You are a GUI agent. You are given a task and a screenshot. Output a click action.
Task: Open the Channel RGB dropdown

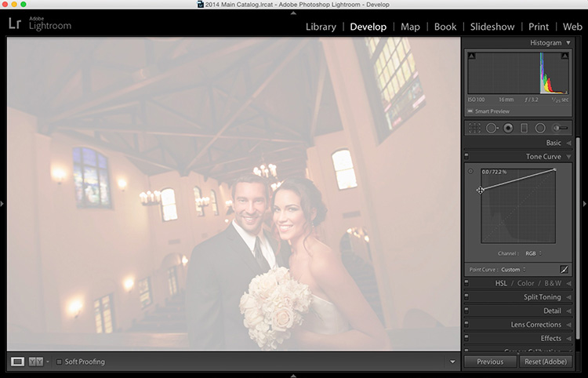coord(533,253)
